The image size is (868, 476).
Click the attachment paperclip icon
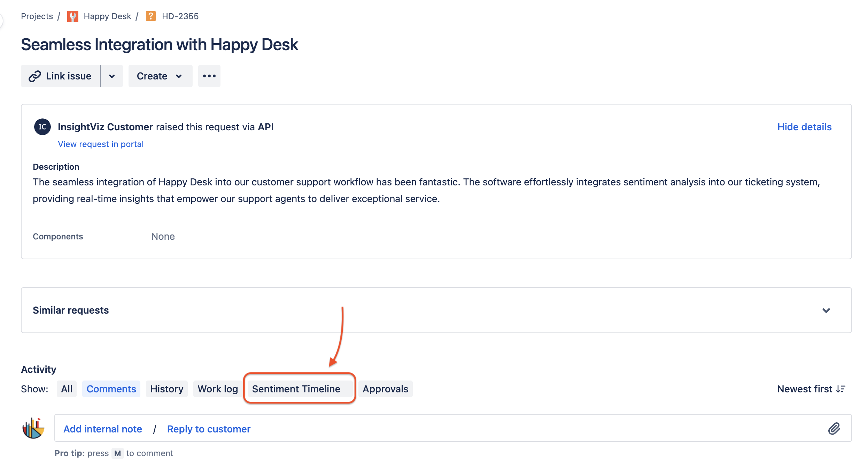click(834, 429)
